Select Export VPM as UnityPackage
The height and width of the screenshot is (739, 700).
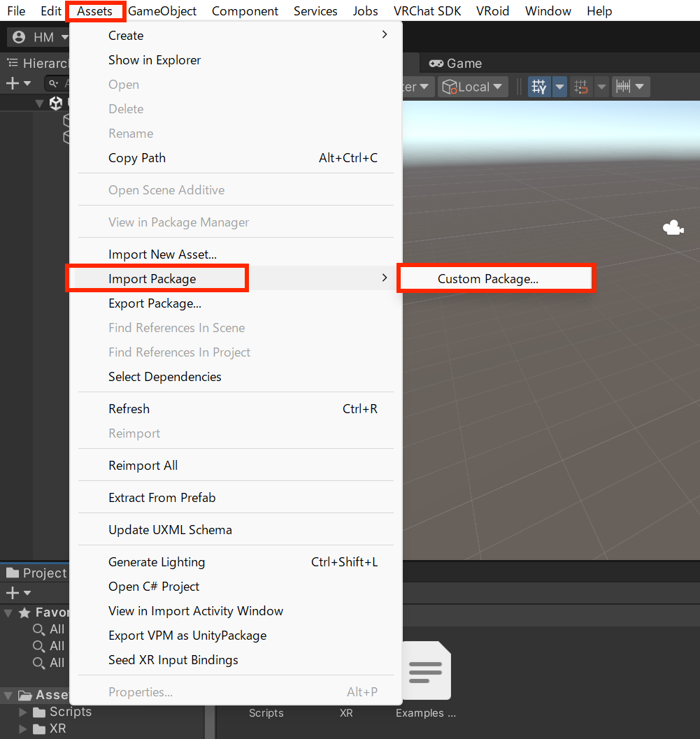(x=236, y=636)
